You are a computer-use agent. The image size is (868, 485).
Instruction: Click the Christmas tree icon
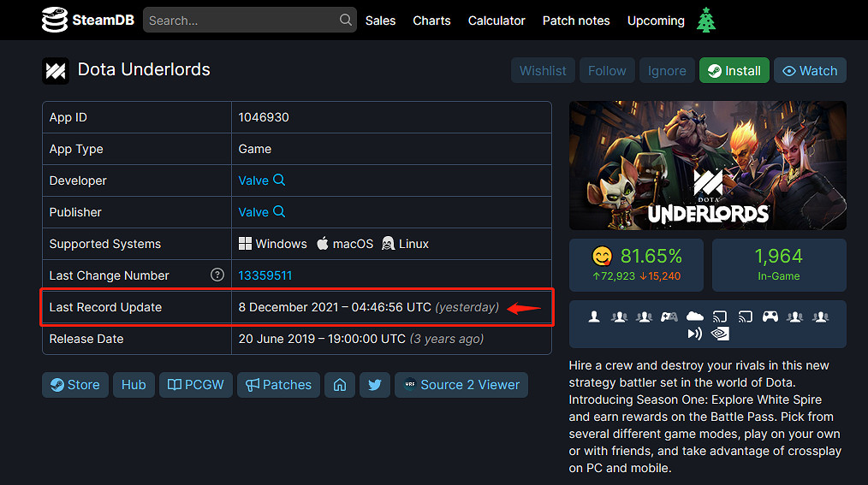coord(706,20)
